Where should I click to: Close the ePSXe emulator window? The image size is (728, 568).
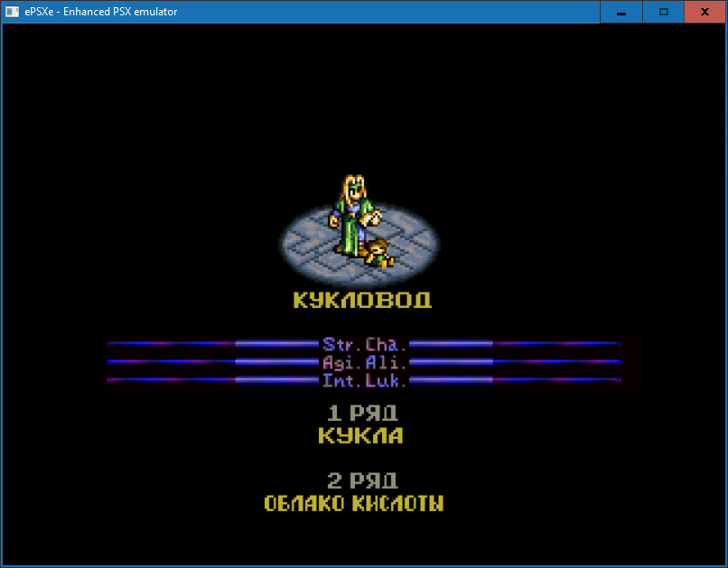(705, 12)
